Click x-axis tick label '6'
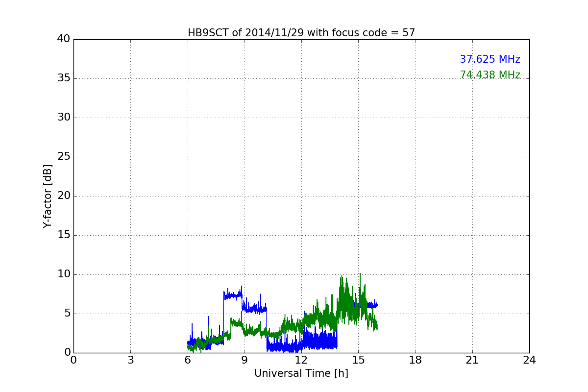 click(188, 360)
